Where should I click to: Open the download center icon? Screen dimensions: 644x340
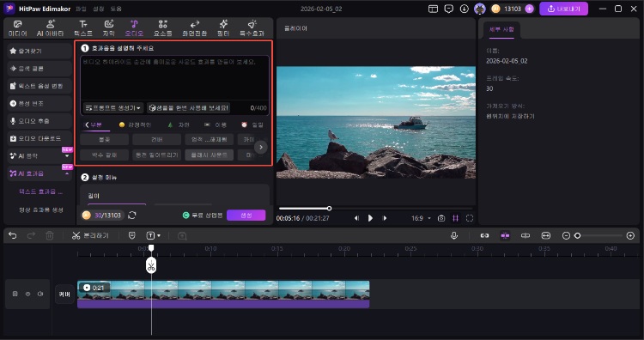(x=464, y=9)
